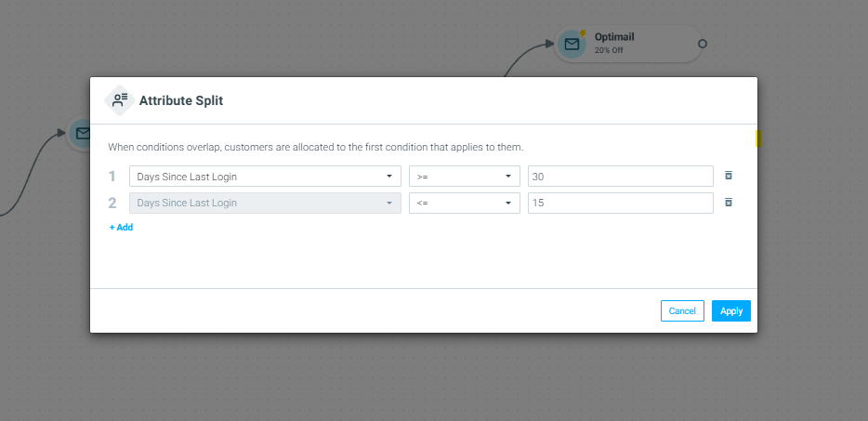Click the Optimail node's output connector circle
868x421 pixels.
(x=703, y=44)
